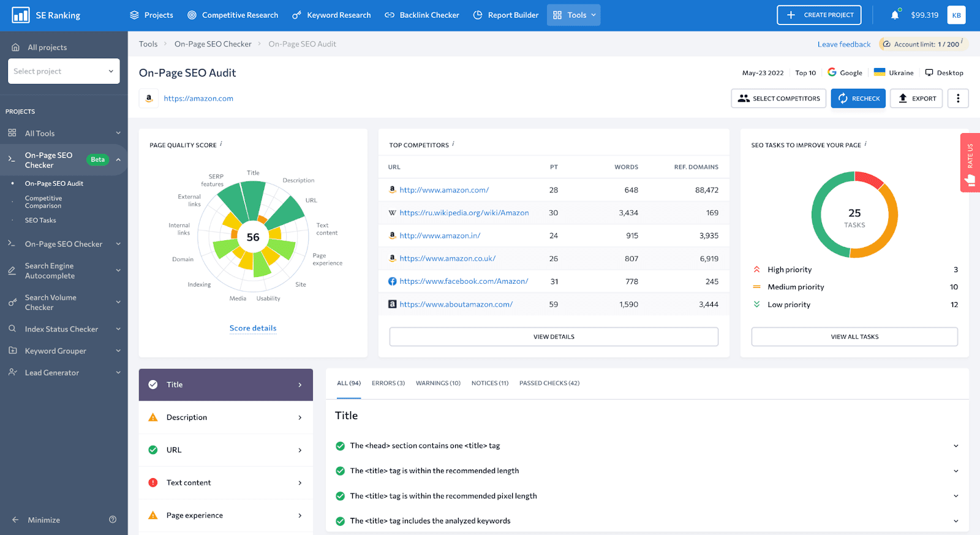Click the SE Ranking logo icon
This screenshot has width=980, height=535.
[x=21, y=15]
